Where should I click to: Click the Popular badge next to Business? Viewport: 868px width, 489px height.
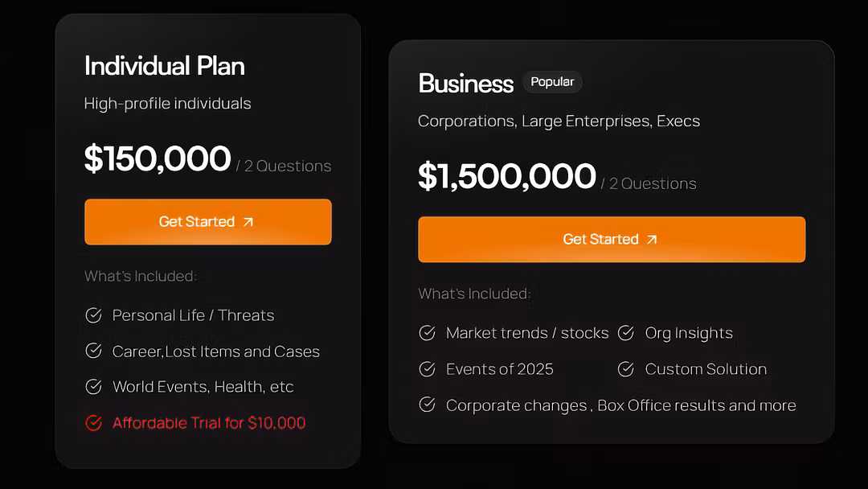tap(552, 82)
